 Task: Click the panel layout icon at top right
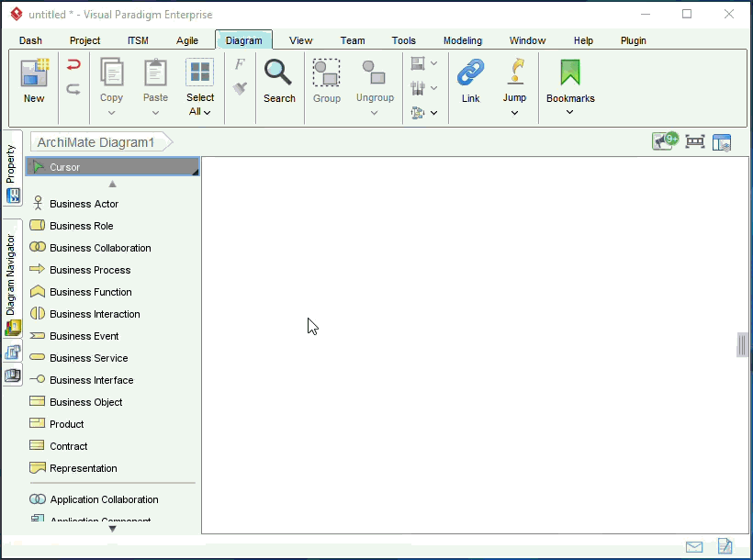tap(722, 142)
